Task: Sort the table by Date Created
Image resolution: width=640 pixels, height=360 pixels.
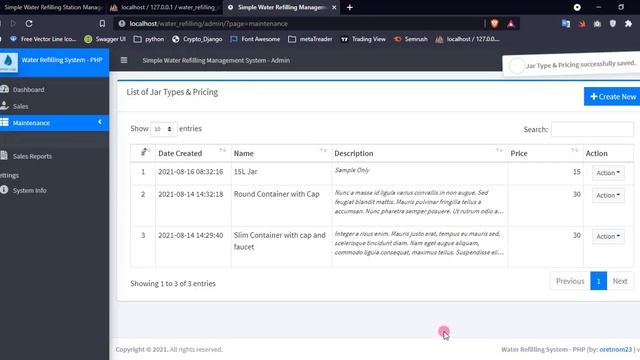Action: pos(193,153)
